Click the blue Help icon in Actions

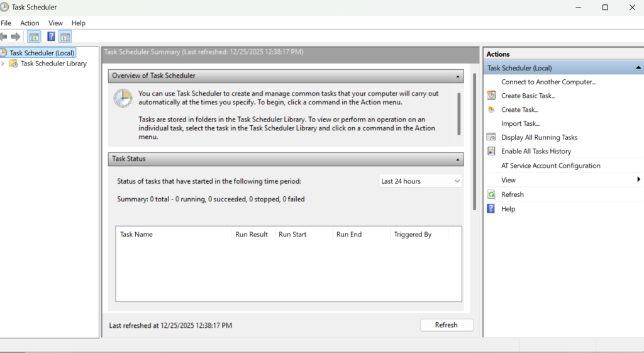coord(491,208)
